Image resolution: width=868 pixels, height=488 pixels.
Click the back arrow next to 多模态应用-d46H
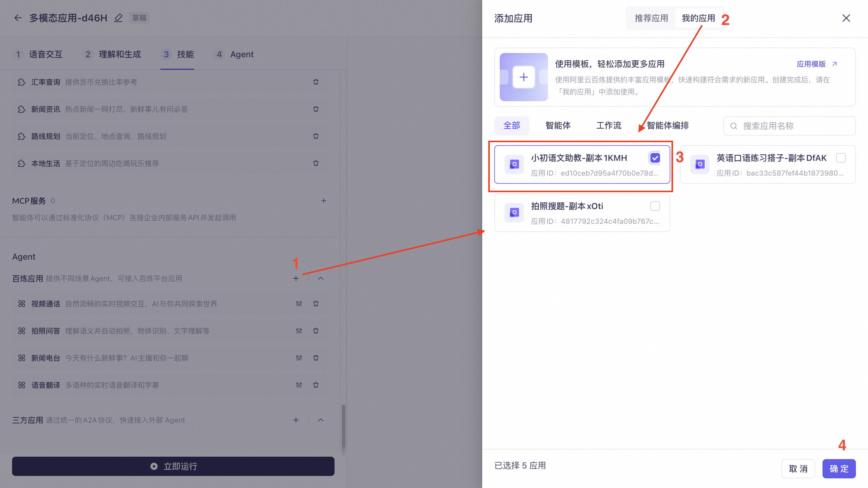point(18,18)
